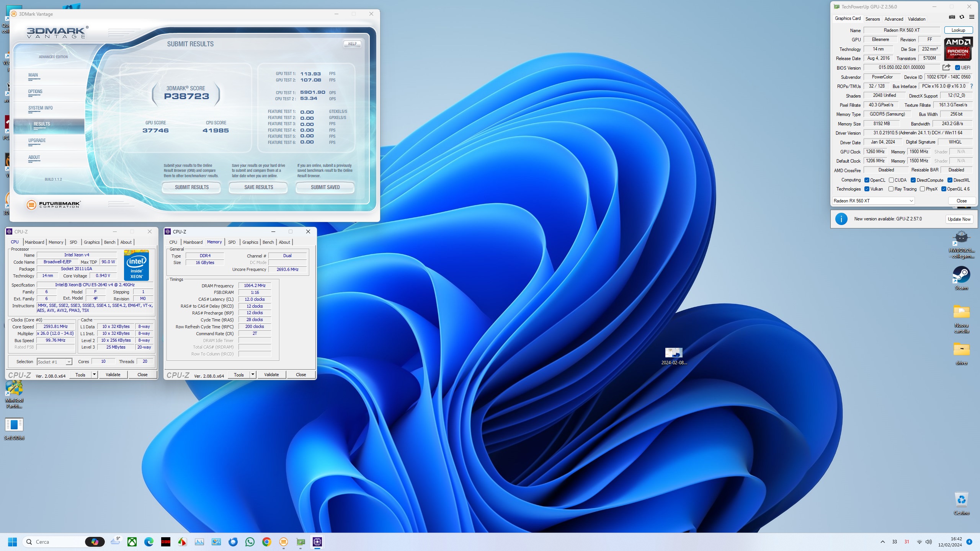The width and height of the screenshot is (980, 551).
Task: Launch Microsoft Edge from the taskbar
Action: [149, 542]
